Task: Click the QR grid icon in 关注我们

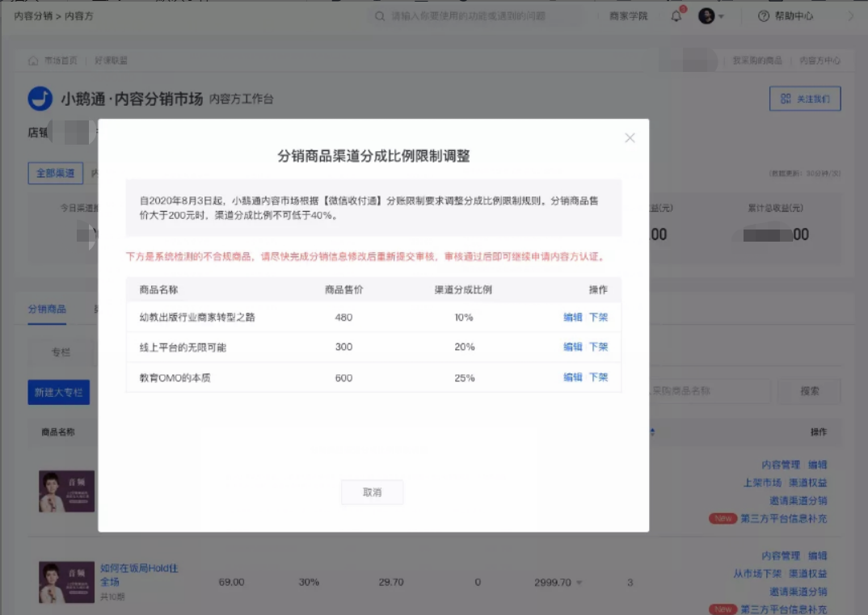Action: tap(786, 99)
